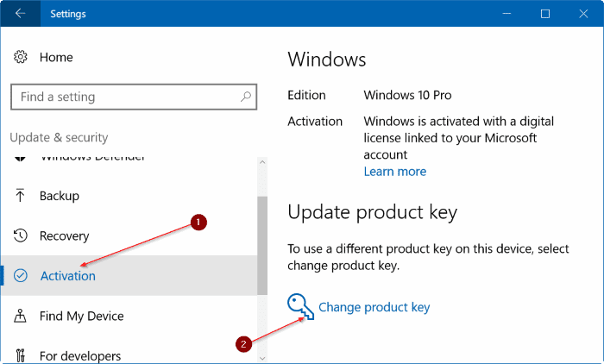
Task: Focus the Find a setting search box
Action: point(125,97)
